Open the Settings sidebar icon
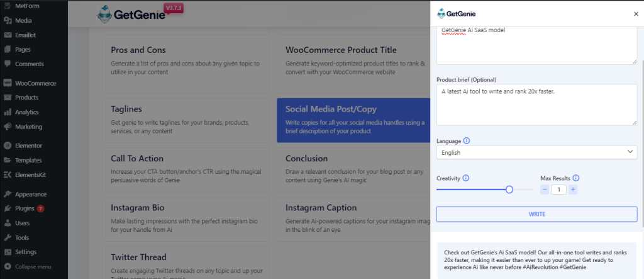Viewport: 644px width, 279px height. [8, 252]
